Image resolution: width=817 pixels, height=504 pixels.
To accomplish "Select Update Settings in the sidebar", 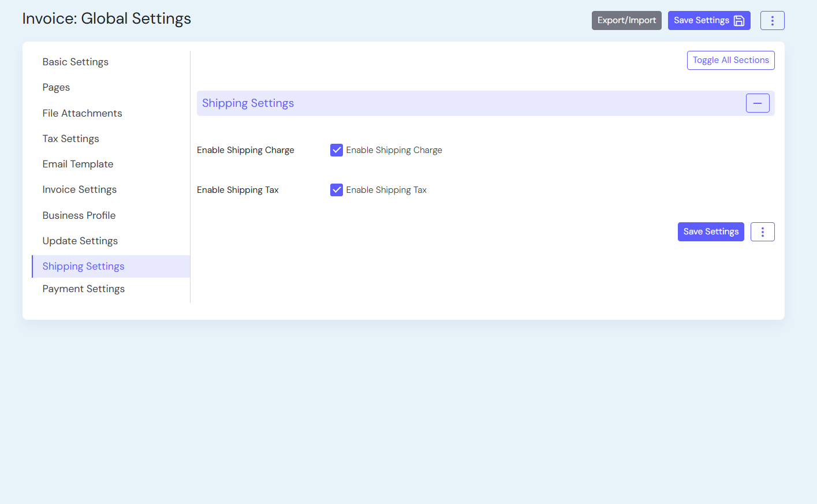I will tap(80, 241).
